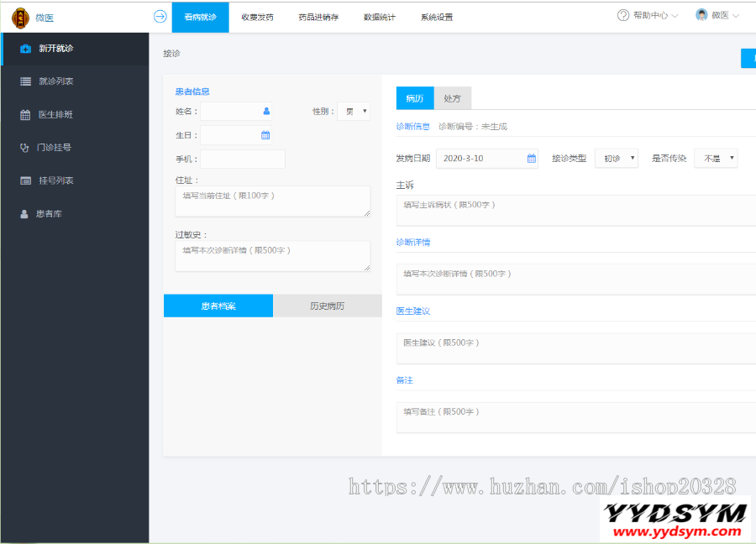Click the 挂号列表 list icon
The image size is (756, 544).
(x=25, y=180)
